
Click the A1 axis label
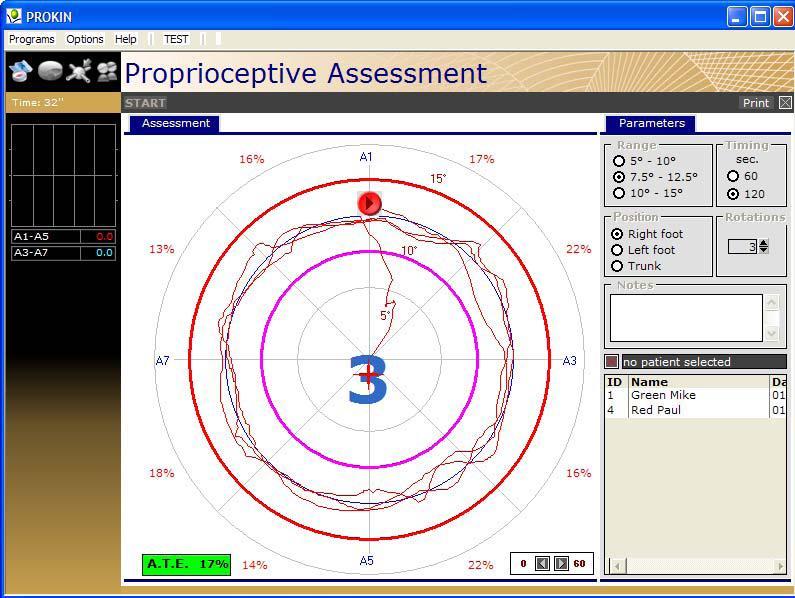tap(366, 157)
